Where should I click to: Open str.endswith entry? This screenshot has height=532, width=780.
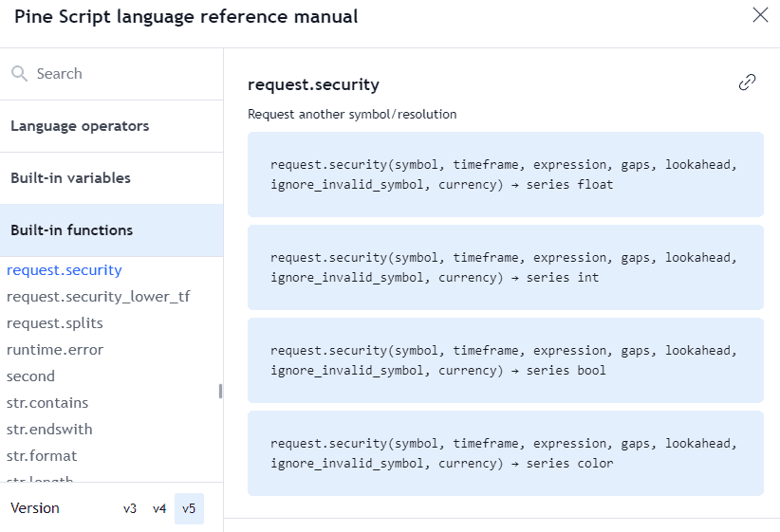49,429
